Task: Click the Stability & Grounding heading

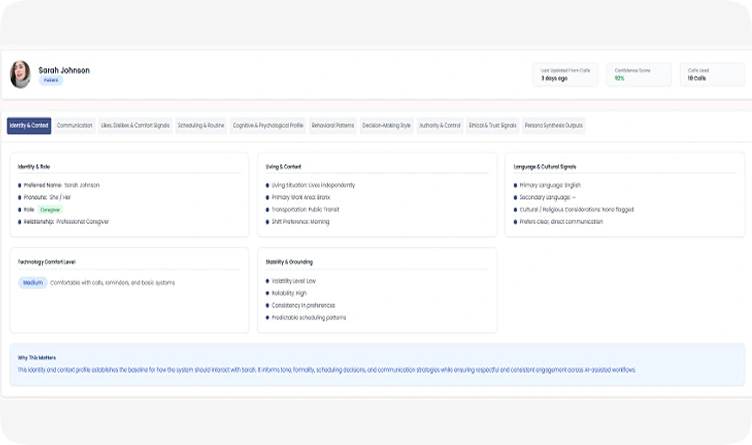Action: (289, 262)
